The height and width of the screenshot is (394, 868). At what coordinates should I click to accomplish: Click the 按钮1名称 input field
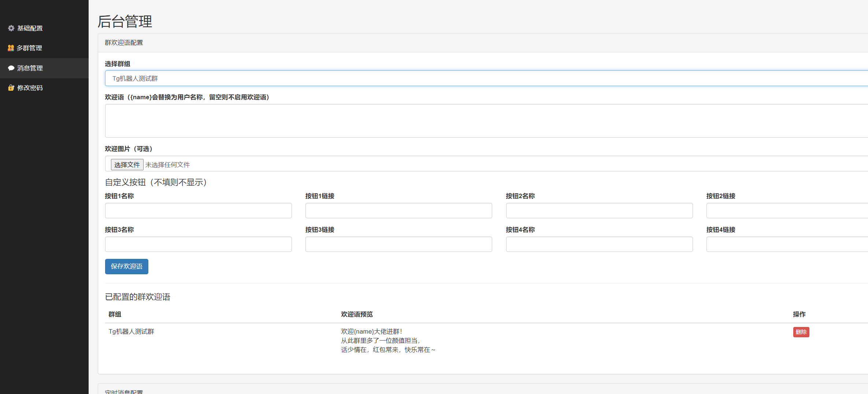(198, 211)
